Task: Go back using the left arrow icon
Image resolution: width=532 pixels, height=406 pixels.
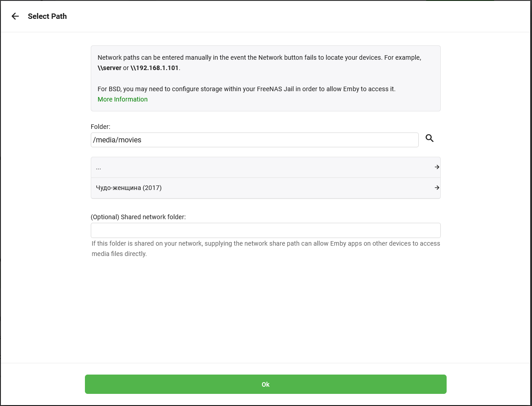Action: click(x=15, y=16)
